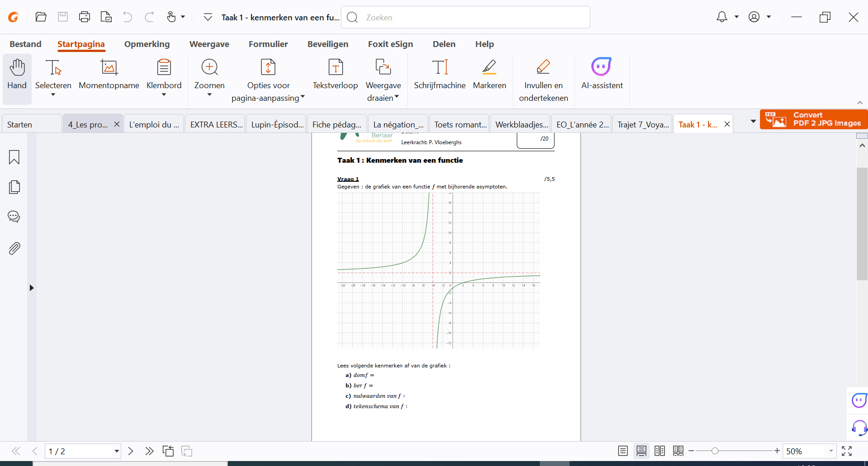Open Invullen en ondertekenen
The image size is (868, 466).
coord(543,80)
